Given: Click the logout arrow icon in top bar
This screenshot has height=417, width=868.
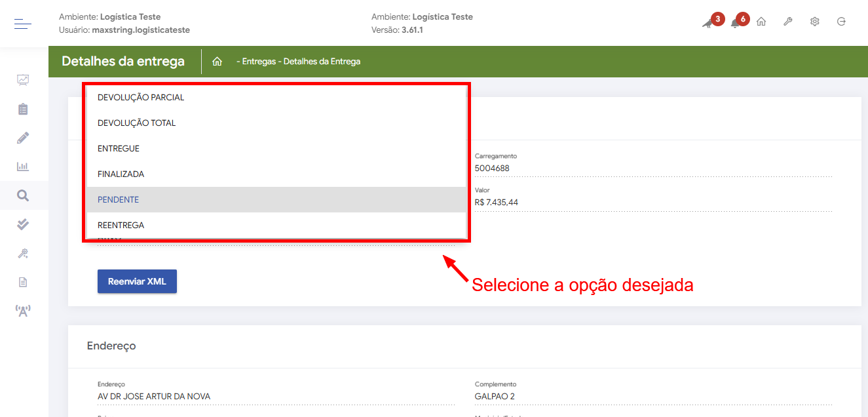Looking at the screenshot, I should point(842,22).
